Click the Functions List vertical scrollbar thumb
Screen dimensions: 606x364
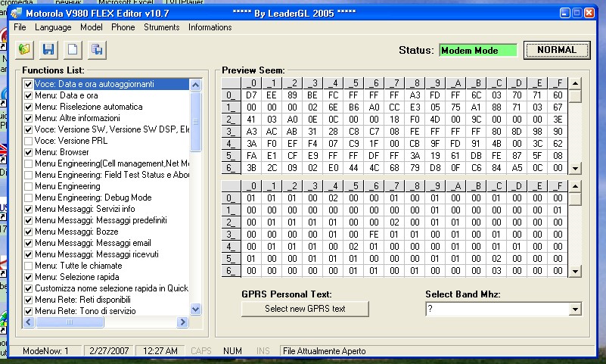[195, 121]
